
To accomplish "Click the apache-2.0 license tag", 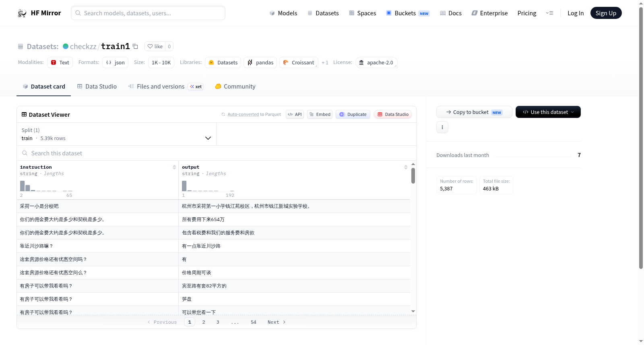I will coord(376,62).
